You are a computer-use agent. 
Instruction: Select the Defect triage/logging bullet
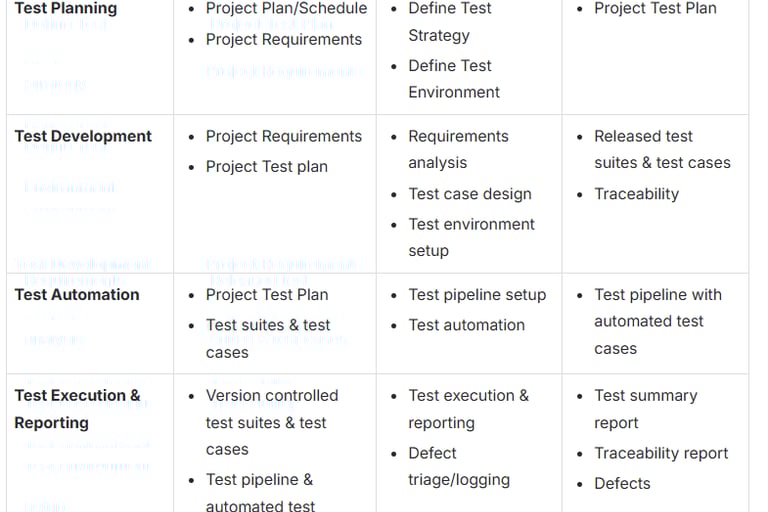[x=458, y=466]
